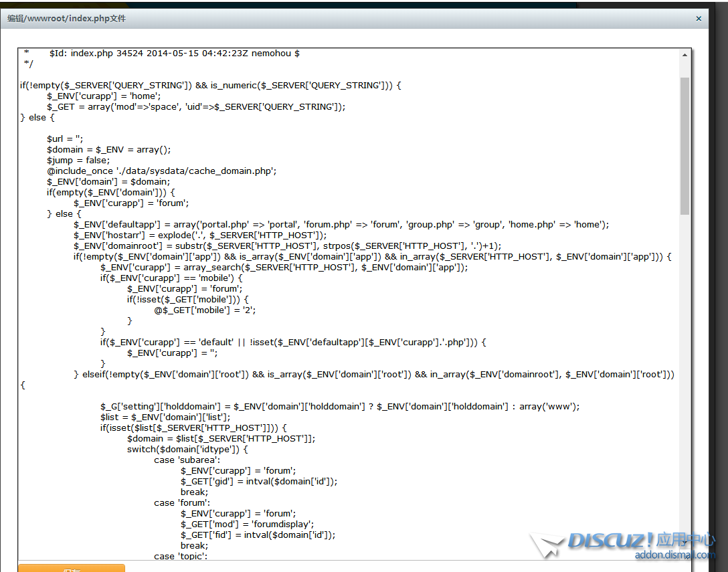This screenshot has height=572, width=728.
Task: Click the empty scrollbar track below the thumb
Action: tap(685, 375)
